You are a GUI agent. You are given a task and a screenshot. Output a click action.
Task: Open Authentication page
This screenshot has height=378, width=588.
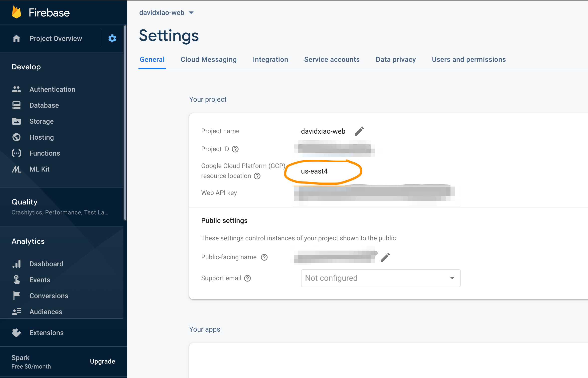[52, 89]
